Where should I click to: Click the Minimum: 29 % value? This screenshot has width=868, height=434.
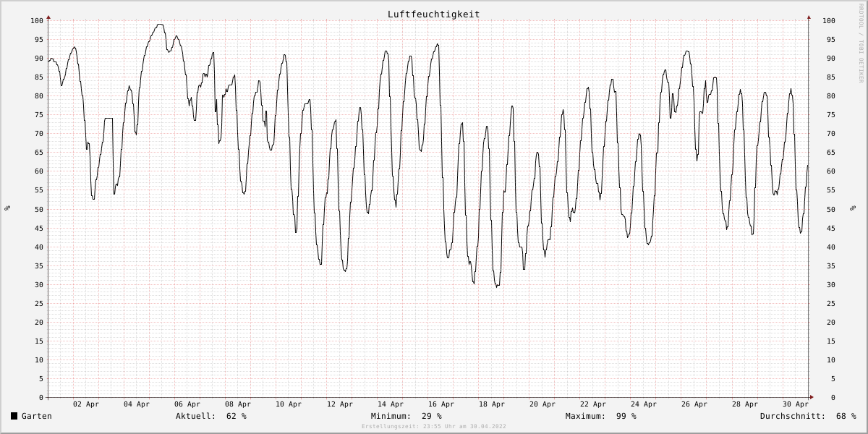[407, 416]
